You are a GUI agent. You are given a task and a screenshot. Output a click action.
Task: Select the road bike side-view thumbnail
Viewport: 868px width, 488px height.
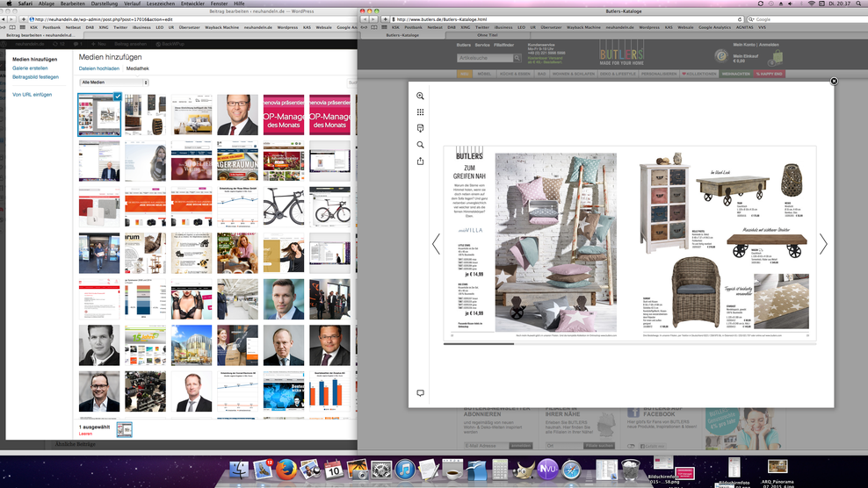[284, 207]
